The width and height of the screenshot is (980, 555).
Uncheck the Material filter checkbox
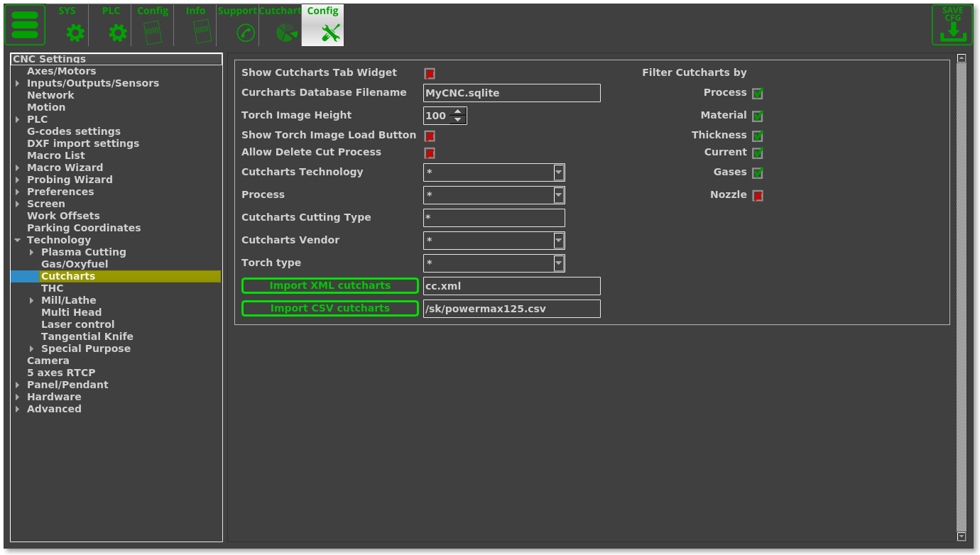(758, 116)
